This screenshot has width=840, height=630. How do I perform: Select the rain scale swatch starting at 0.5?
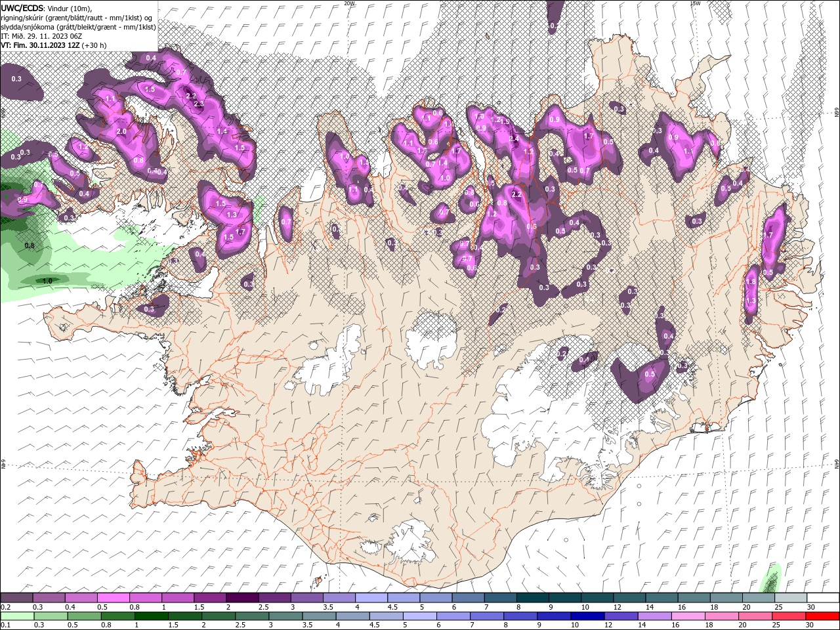click(x=85, y=616)
